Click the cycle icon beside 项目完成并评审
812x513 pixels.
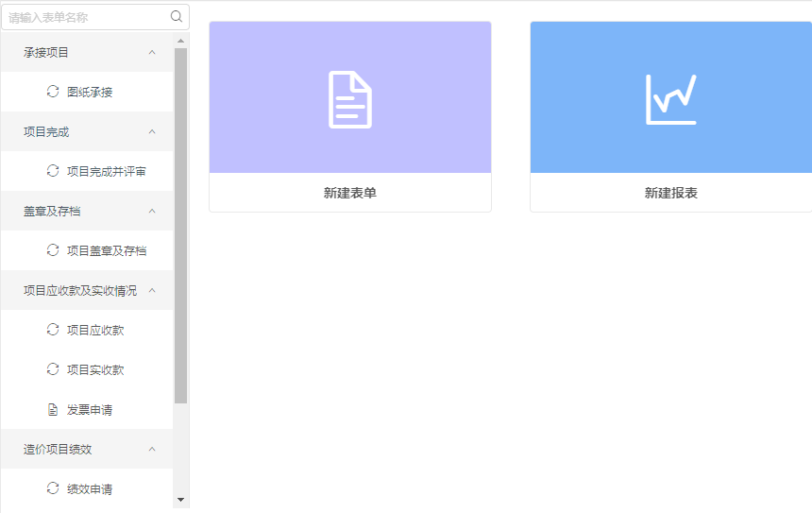tap(53, 171)
